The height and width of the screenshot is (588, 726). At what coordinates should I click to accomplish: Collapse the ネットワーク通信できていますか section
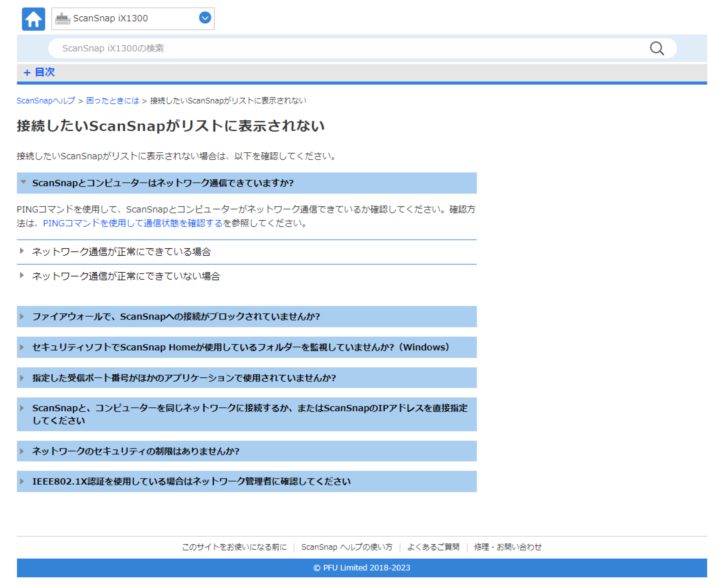(163, 183)
